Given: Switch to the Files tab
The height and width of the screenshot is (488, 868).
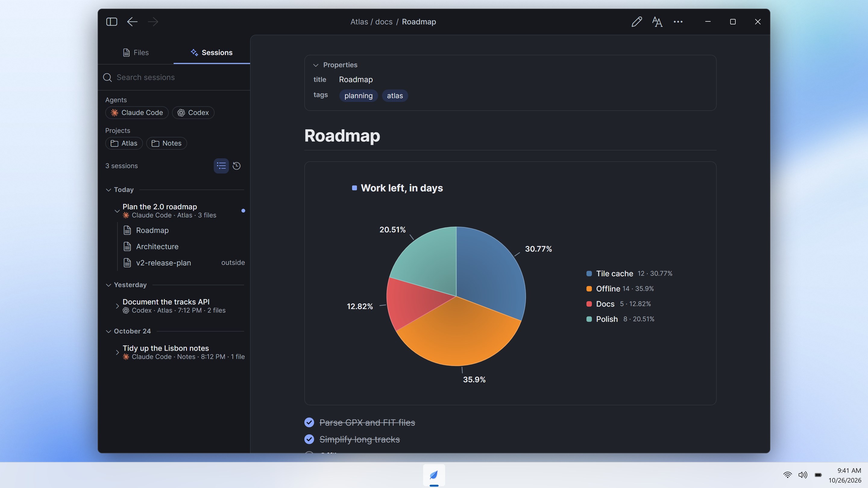Looking at the screenshot, I should pos(136,52).
